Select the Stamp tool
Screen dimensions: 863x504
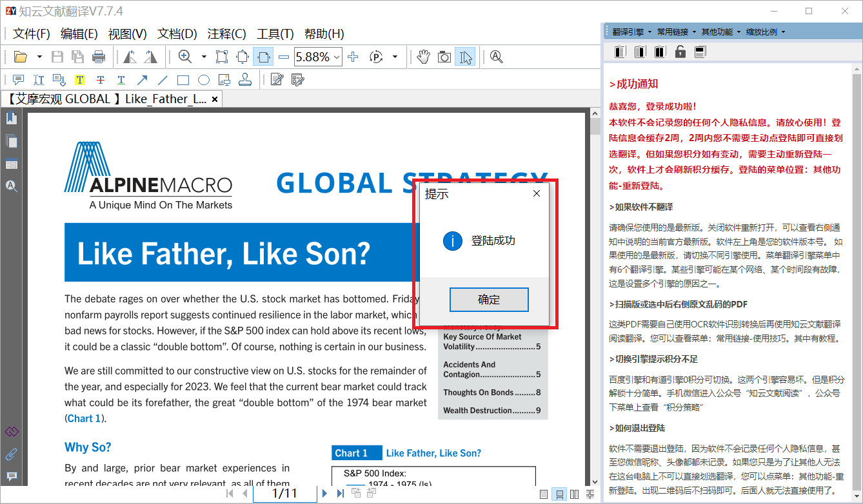click(245, 80)
